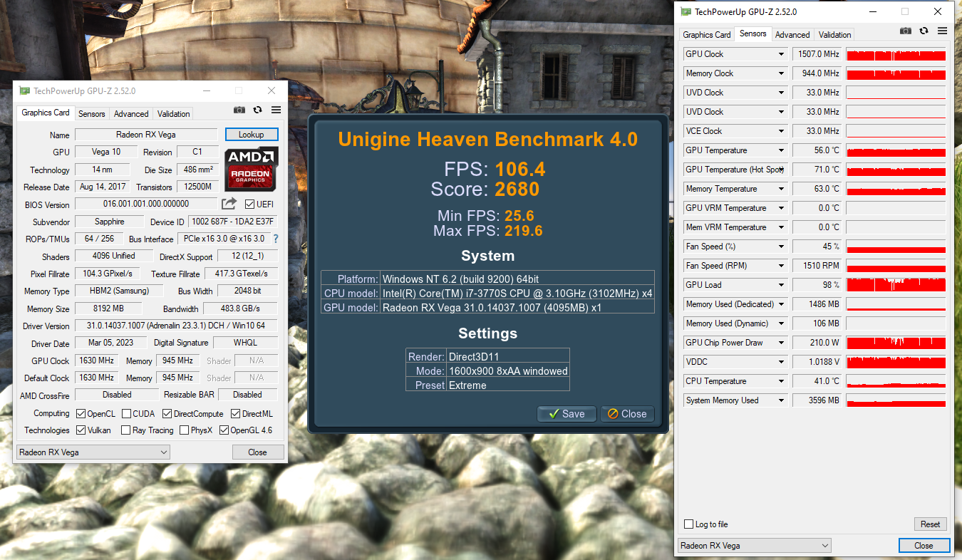Click the BIOS Version value 016.001.001.000.000000
Viewport: 962px width, 560px height.
(146, 204)
